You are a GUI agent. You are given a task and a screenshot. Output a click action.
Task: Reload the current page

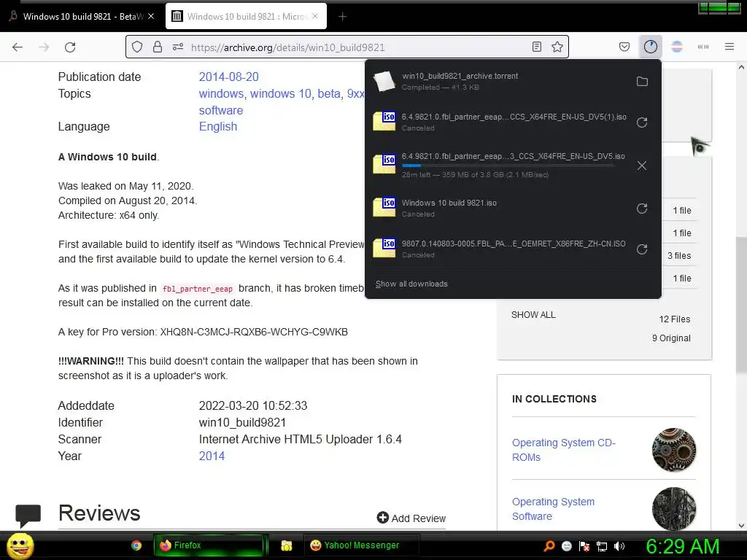[x=70, y=47]
